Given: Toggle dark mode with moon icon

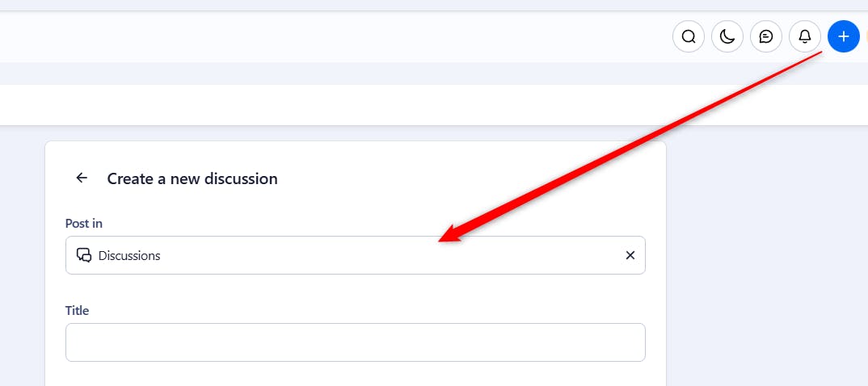Looking at the screenshot, I should [x=727, y=36].
